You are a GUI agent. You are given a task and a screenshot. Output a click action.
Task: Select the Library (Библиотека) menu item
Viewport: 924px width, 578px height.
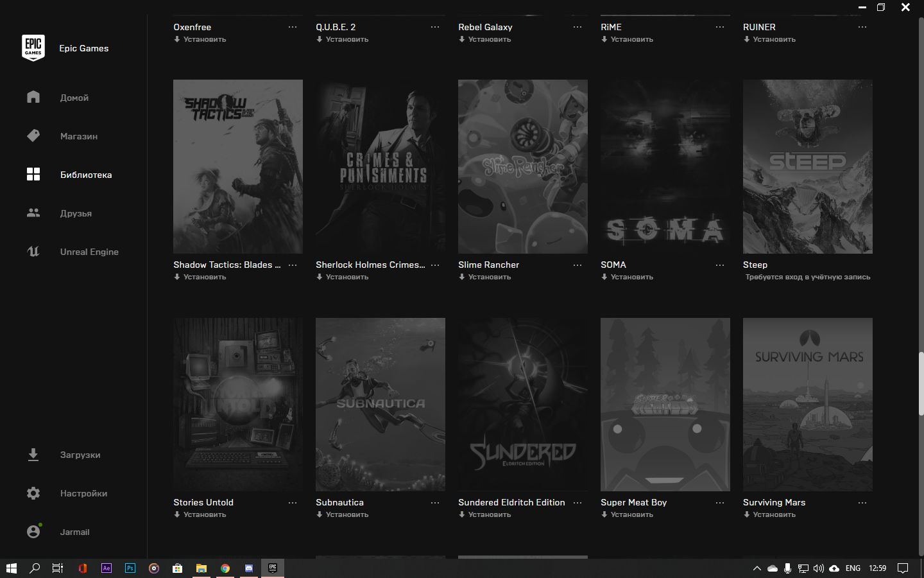click(x=85, y=175)
